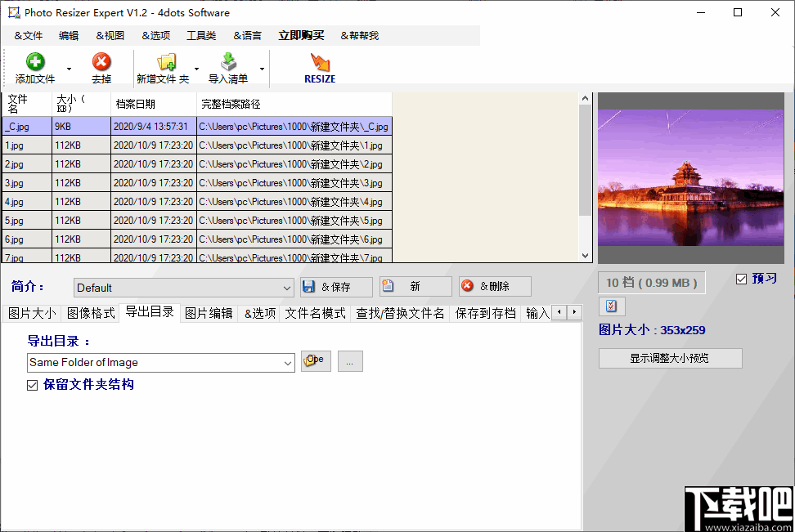Click the 导入清单 import list icon
The width and height of the screenshot is (795, 532).
coord(227,62)
